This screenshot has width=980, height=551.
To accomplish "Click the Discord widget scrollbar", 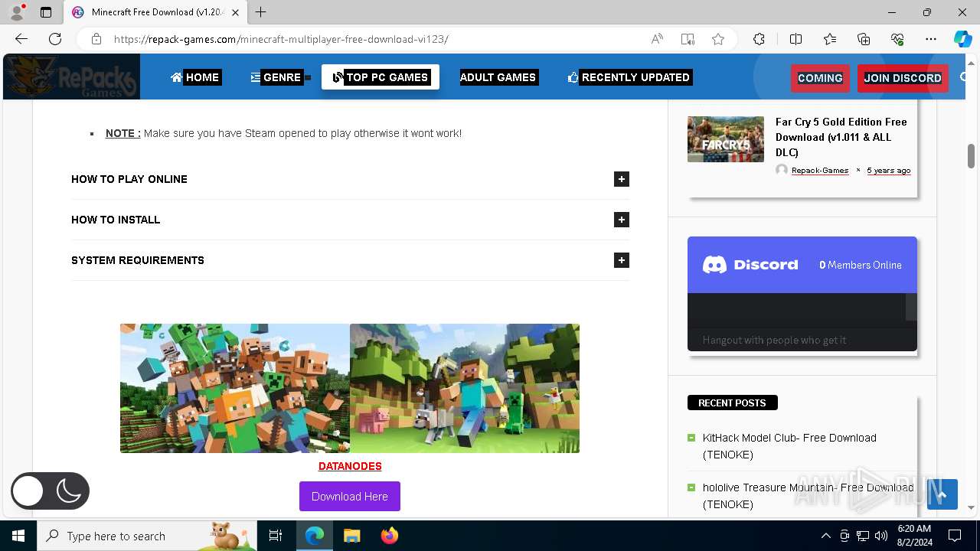I will pos(911,307).
